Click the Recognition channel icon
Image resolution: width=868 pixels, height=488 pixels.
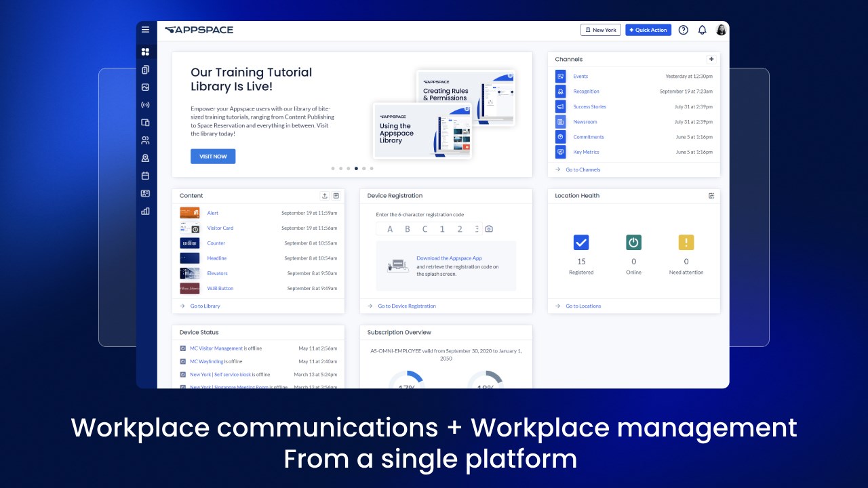pyautogui.click(x=560, y=91)
